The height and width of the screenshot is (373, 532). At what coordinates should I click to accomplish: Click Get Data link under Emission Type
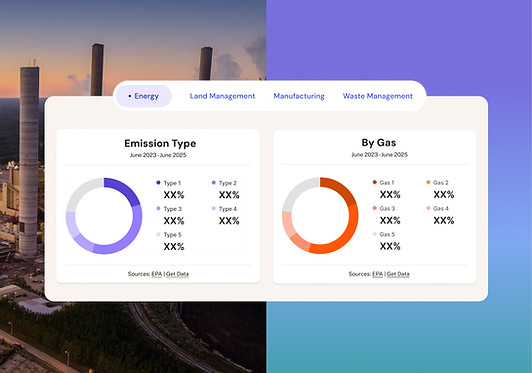click(x=177, y=274)
